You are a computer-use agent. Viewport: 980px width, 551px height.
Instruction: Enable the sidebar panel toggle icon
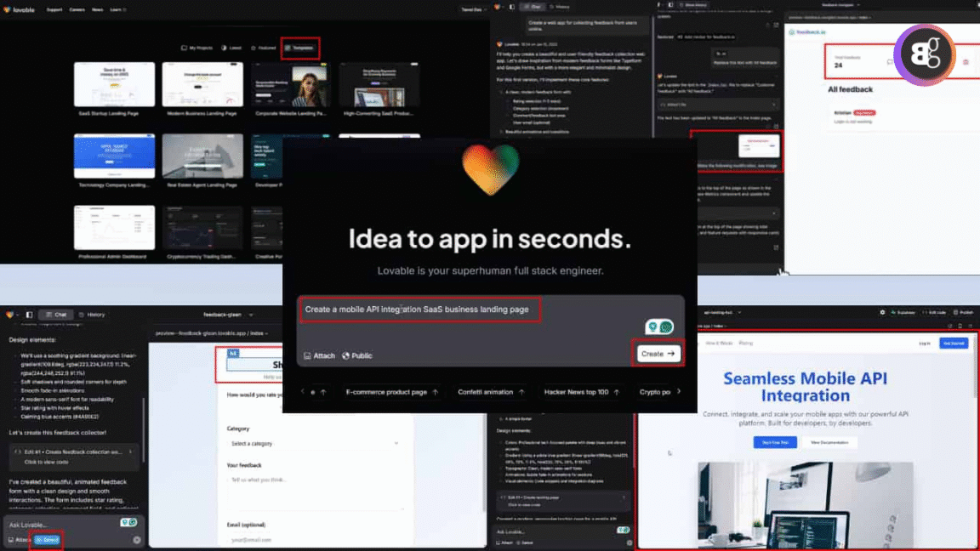pos(27,314)
